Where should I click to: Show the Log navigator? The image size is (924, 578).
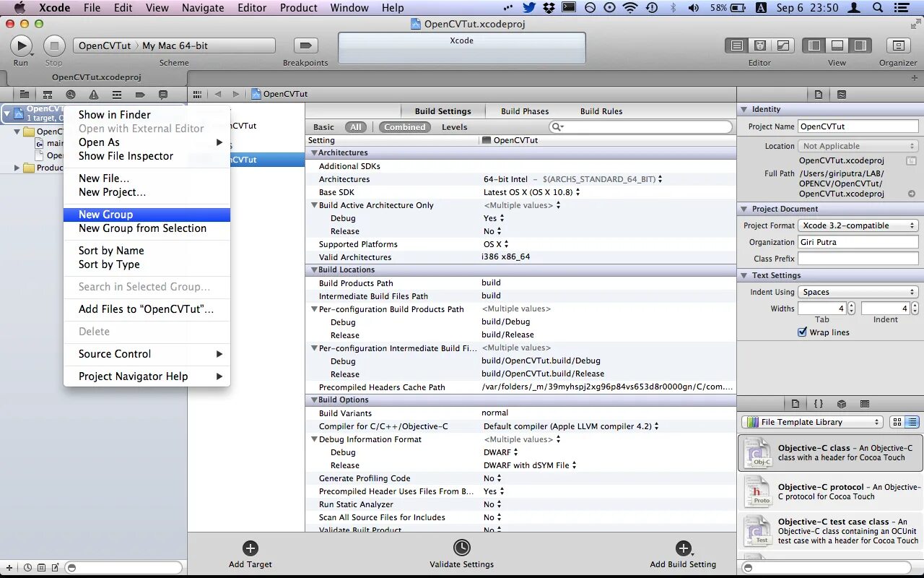163,94
